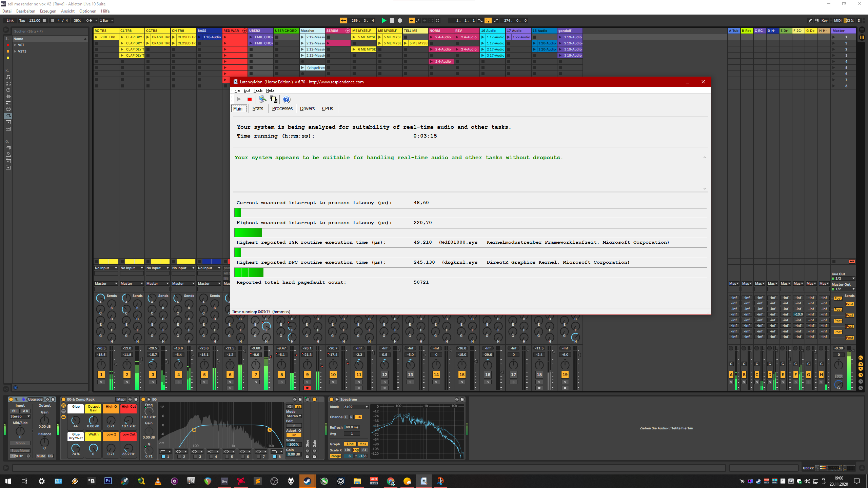Click the Upgrade button on the utility device

35,399
